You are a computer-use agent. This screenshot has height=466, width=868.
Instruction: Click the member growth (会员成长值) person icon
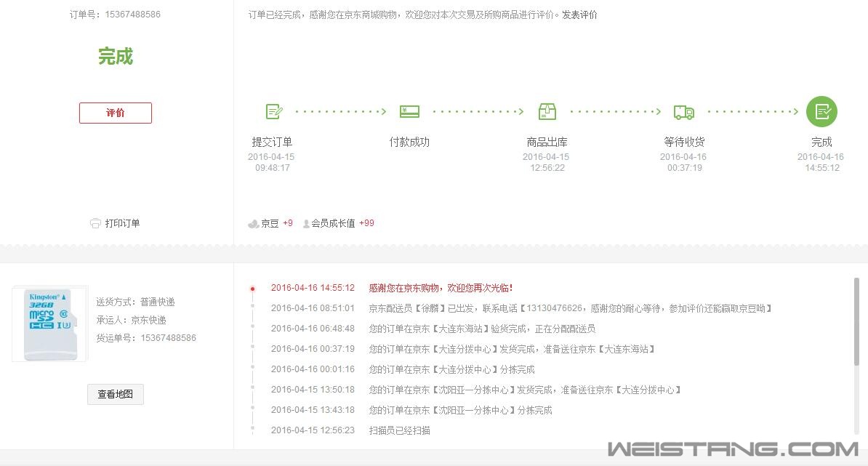pos(306,224)
